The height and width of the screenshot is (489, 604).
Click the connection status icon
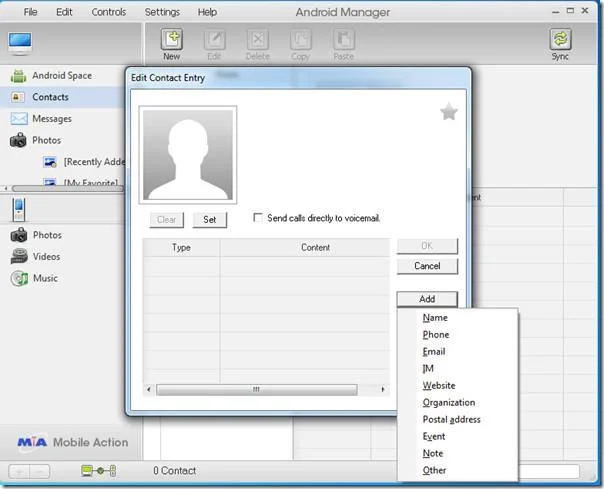(99, 471)
